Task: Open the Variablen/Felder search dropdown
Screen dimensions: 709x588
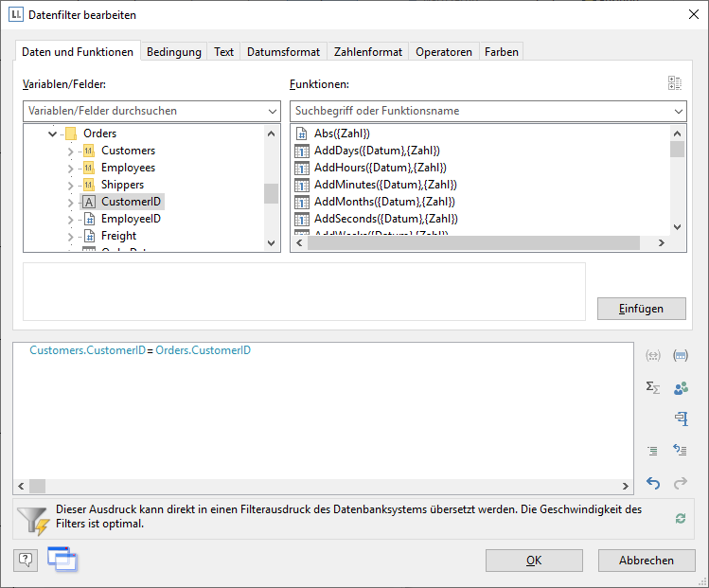Action: (271, 111)
